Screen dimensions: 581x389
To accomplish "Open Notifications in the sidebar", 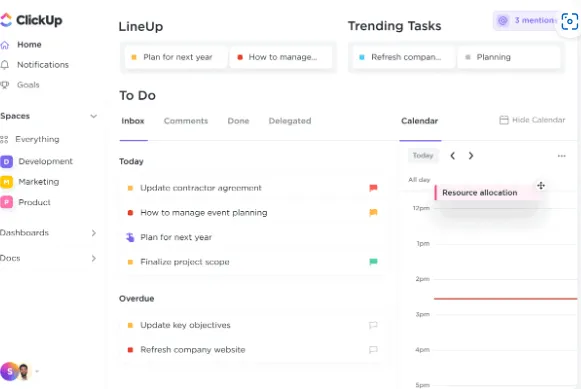I will click(x=43, y=65).
